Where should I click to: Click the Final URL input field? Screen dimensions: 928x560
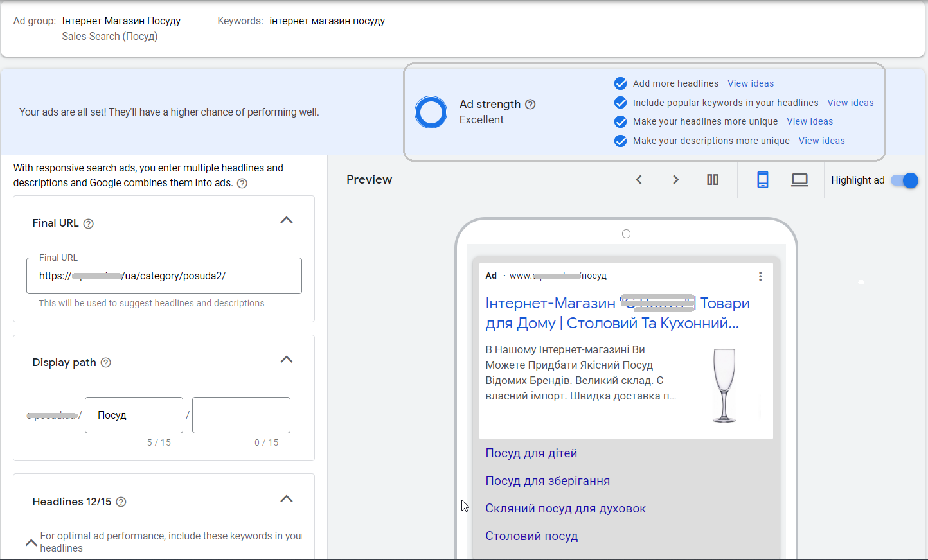[x=164, y=276]
